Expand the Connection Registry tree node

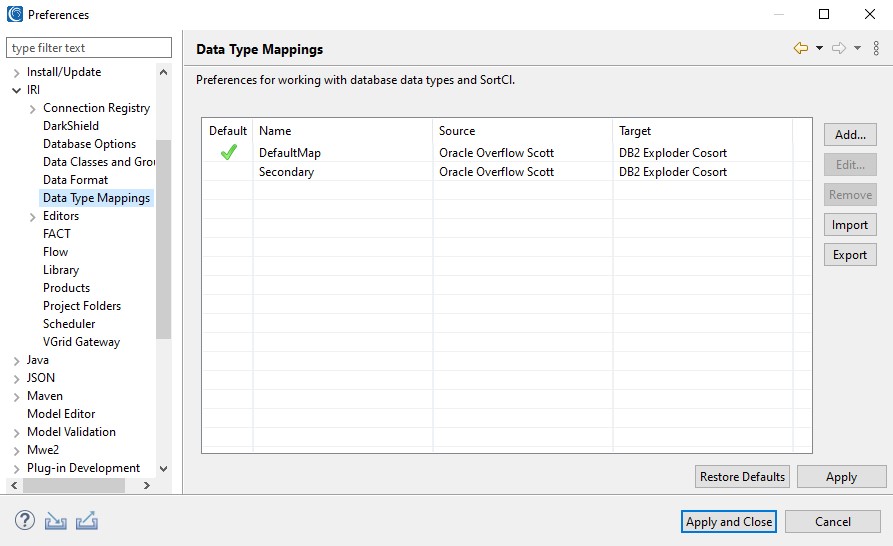tap(33, 108)
